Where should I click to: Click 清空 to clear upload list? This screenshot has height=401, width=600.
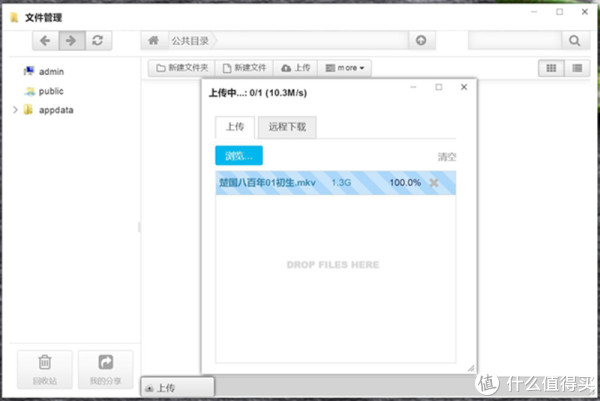[447, 157]
